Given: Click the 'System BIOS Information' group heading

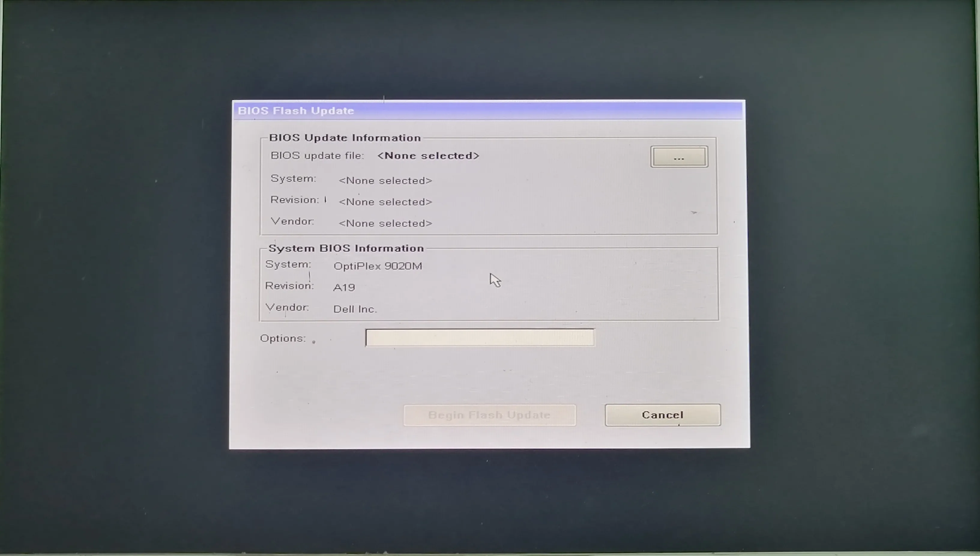Looking at the screenshot, I should coord(346,248).
